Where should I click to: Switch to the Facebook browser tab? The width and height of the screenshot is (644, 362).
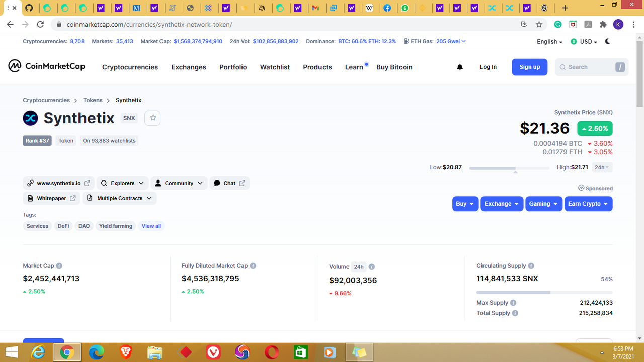click(x=387, y=8)
